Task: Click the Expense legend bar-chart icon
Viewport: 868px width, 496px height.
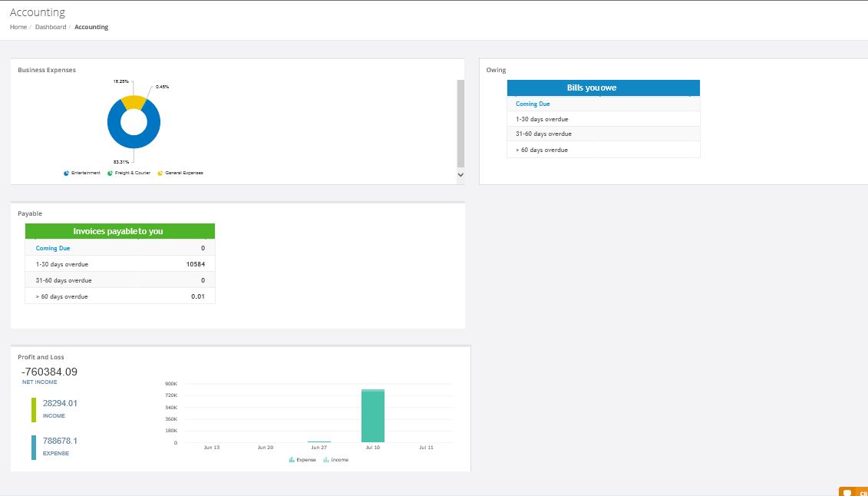Action: tap(292, 460)
